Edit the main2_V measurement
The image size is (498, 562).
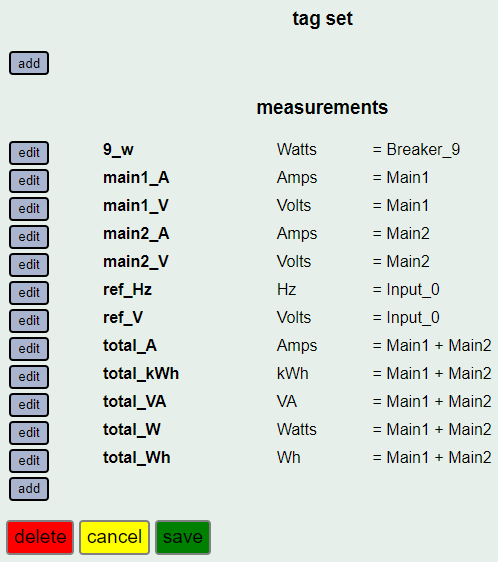(x=29, y=265)
